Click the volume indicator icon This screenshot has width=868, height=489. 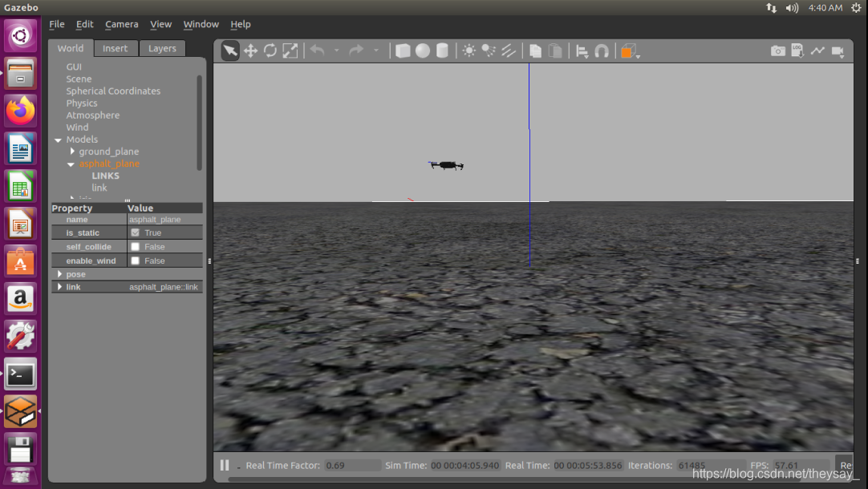(x=792, y=8)
